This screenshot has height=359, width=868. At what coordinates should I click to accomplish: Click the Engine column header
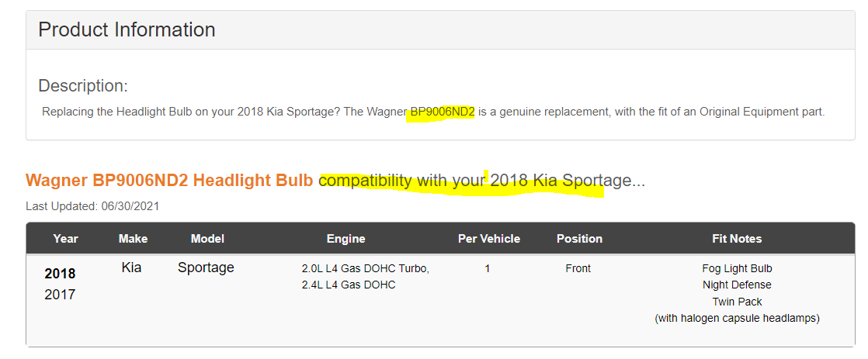(345, 239)
